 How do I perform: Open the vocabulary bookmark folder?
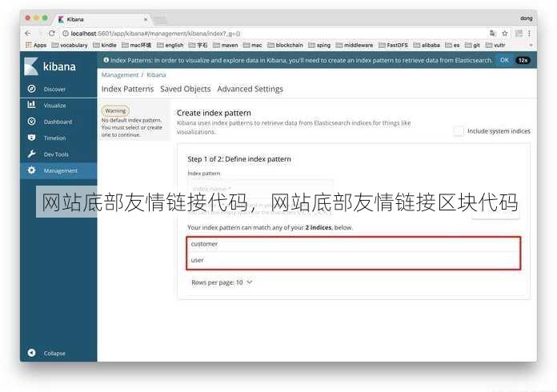(70, 45)
